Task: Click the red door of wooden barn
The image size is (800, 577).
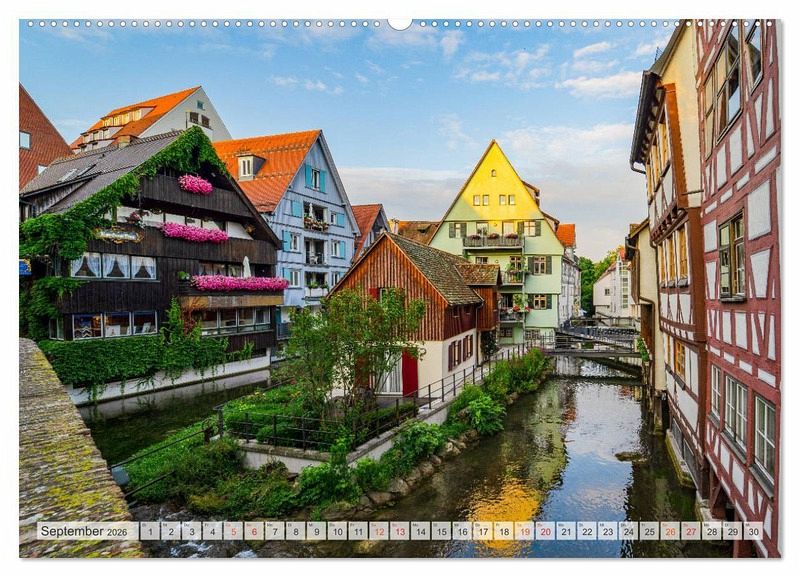Action: pos(410,373)
